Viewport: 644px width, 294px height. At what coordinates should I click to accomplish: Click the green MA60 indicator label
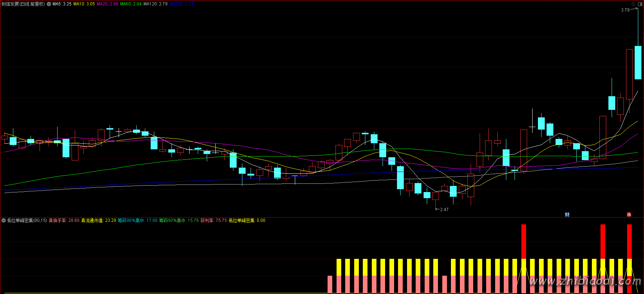[131, 4]
